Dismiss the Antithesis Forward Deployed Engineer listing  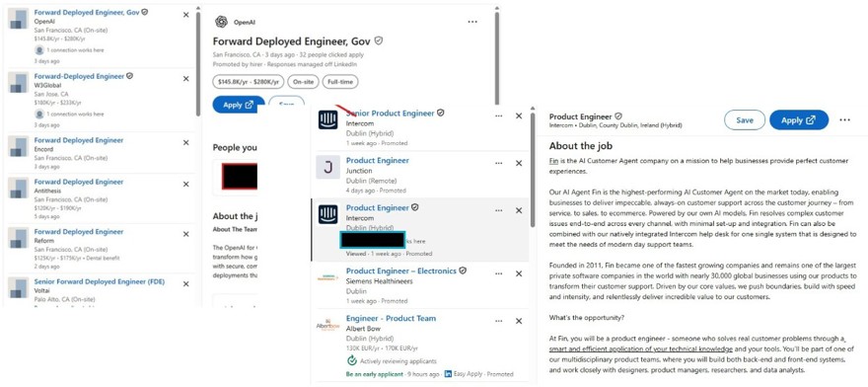click(x=185, y=184)
